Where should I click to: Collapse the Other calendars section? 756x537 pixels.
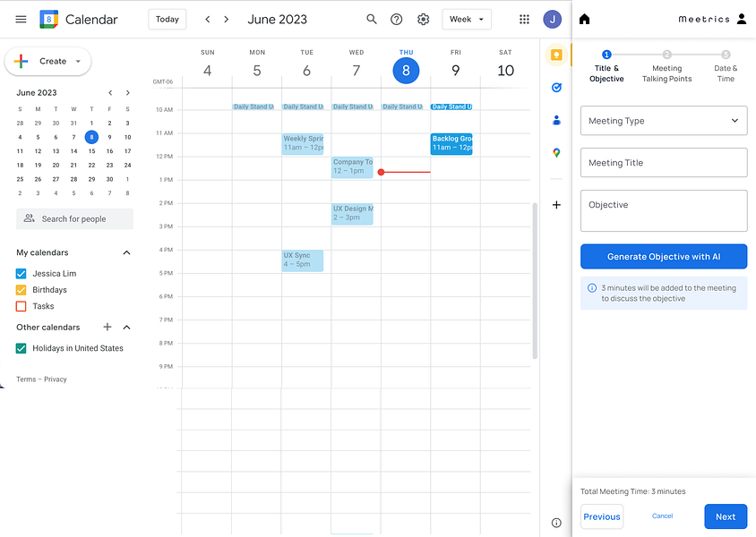127,328
